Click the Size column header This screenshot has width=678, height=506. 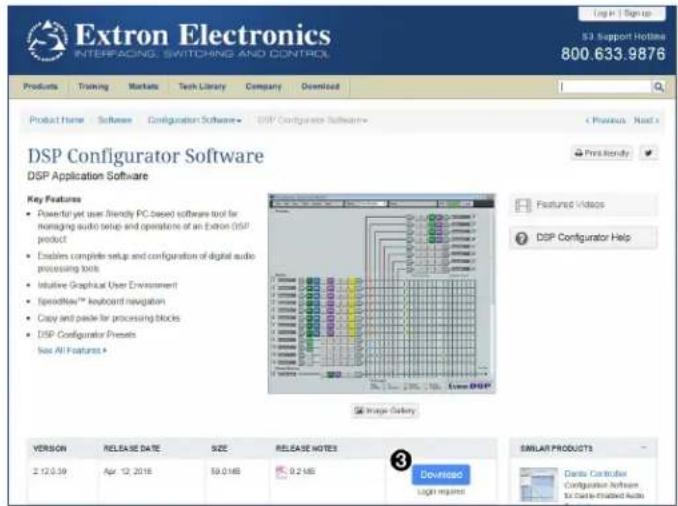[x=219, y=448]
